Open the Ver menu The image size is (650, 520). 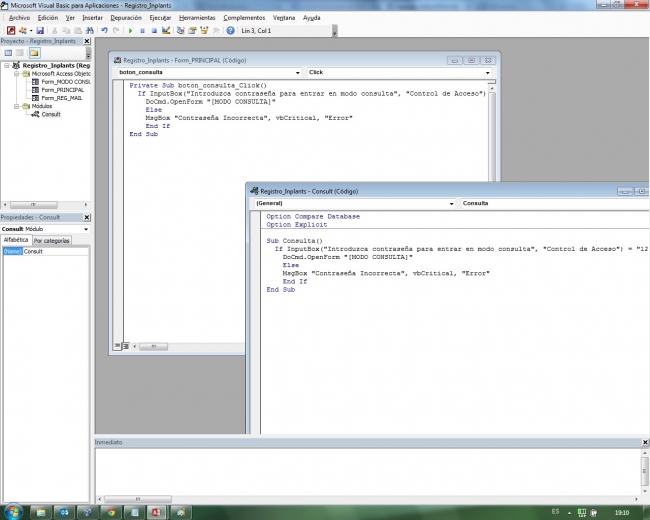70,18
